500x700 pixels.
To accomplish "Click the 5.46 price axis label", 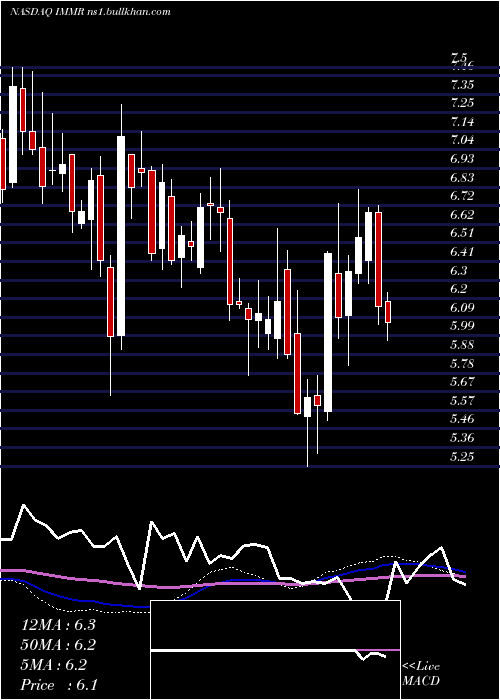I will pyautogui.click(x=462, y=419).
